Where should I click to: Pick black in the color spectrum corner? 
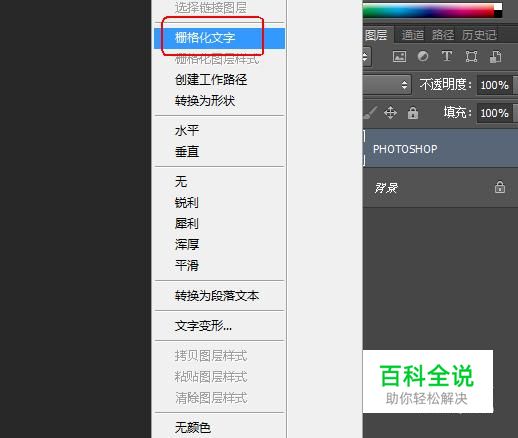(x=498, y=14)
